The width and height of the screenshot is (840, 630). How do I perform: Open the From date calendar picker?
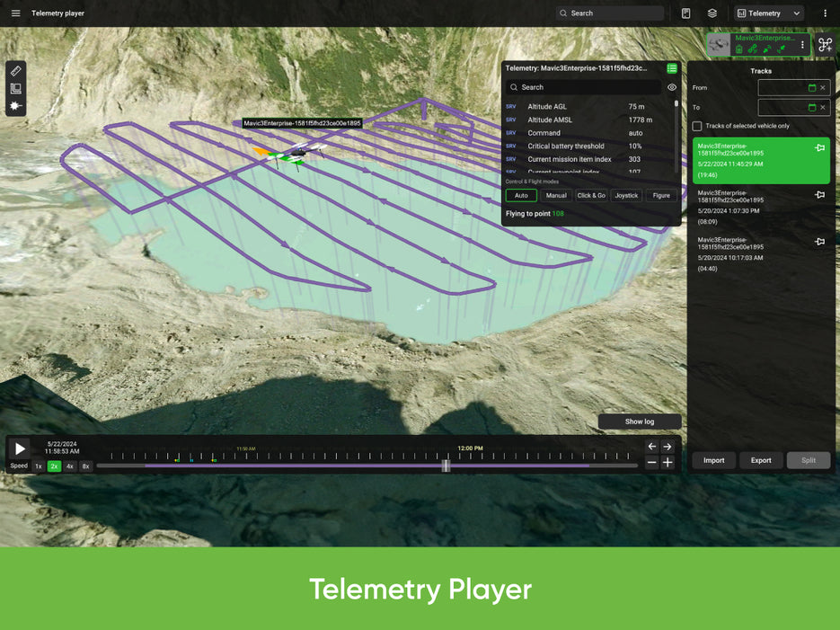[x=812, y=88]
